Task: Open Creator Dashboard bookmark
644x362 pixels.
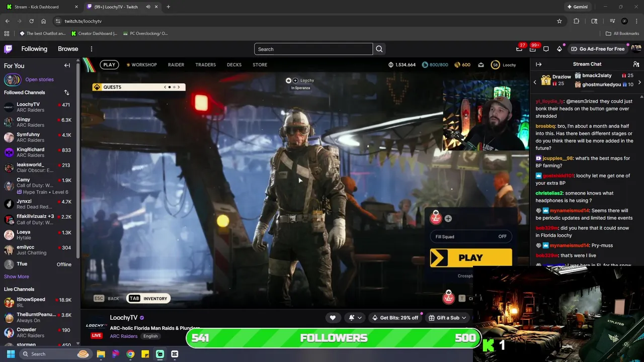Action: (94, 34)
